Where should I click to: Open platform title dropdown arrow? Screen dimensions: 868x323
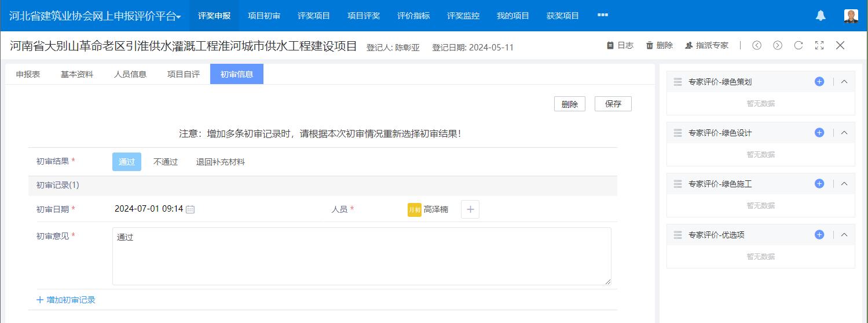pyautogui.click(x=179, y=17)
